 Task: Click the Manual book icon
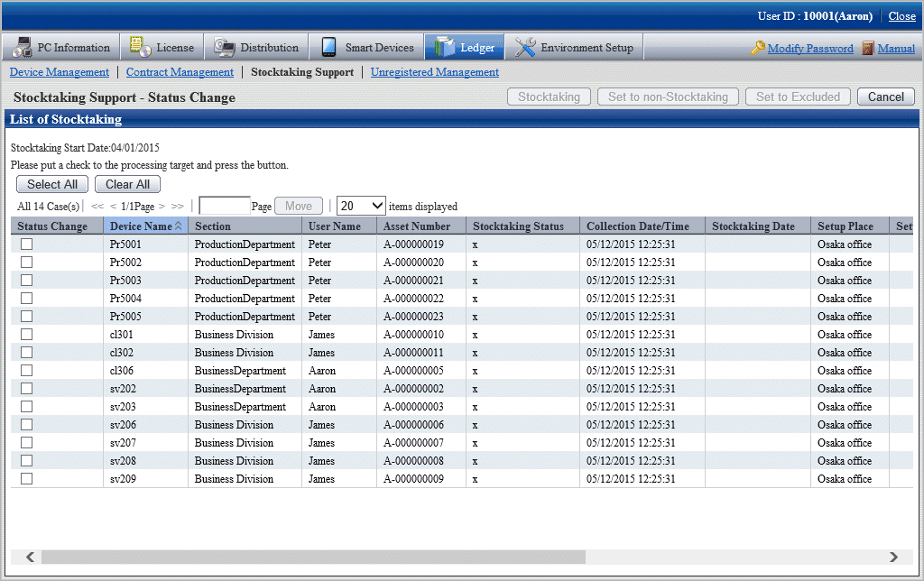click(x=868, y=48)
